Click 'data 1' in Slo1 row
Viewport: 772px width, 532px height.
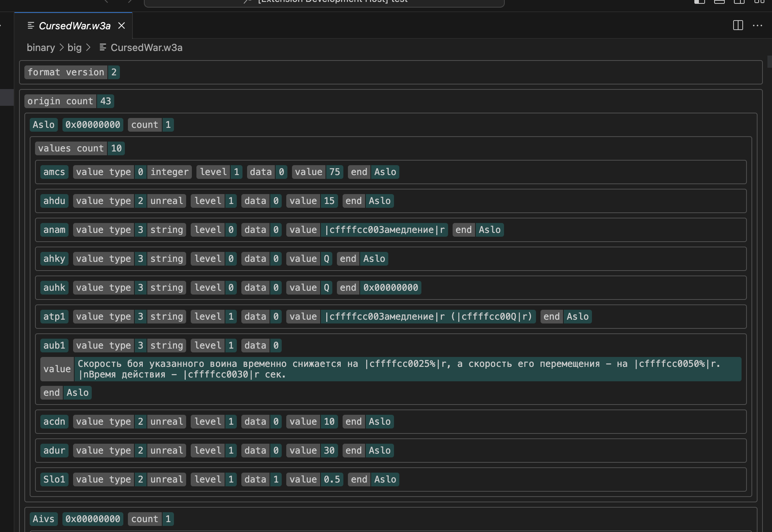262,479
